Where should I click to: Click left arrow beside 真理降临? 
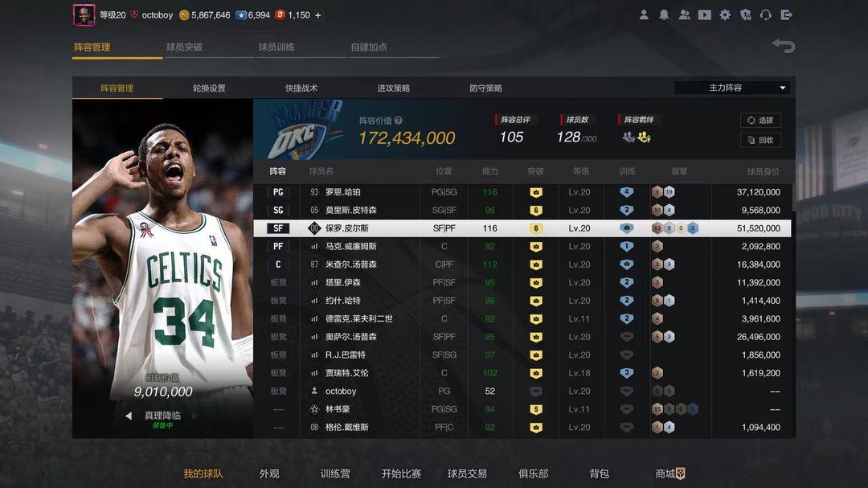click(129, 416)
